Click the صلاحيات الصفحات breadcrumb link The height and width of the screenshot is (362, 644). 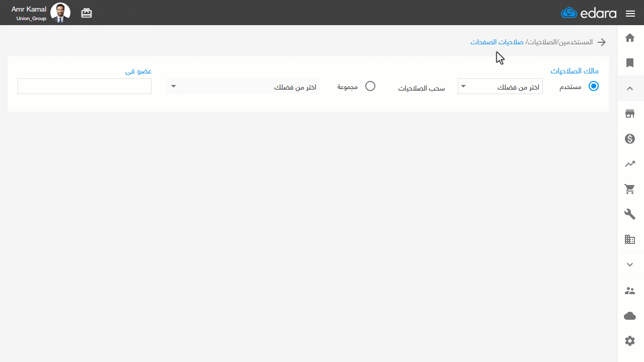[497, 42]
